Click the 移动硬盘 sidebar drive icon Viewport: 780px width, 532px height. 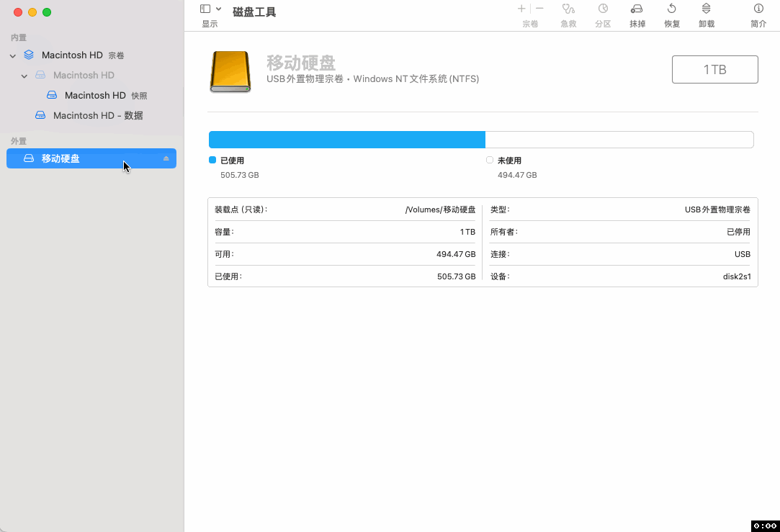[29, 158]
